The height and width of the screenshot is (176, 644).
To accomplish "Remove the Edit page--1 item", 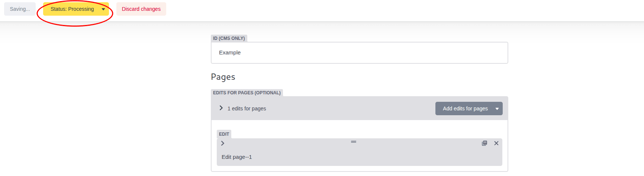I will 496,143.
